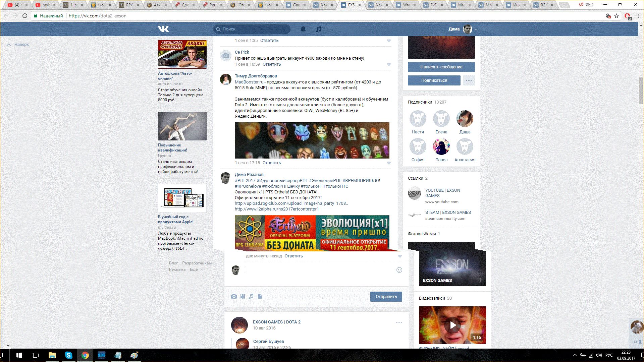The image size is (644, 362).
Task: Play the 1:16 video
Action: click(x=452, y=325)
